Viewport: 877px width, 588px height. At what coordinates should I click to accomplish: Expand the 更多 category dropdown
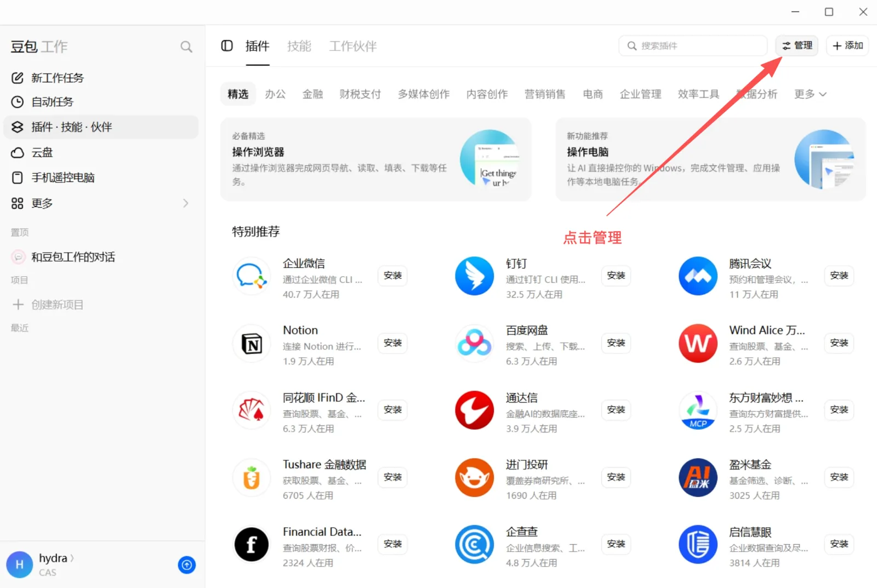[810, 94]
